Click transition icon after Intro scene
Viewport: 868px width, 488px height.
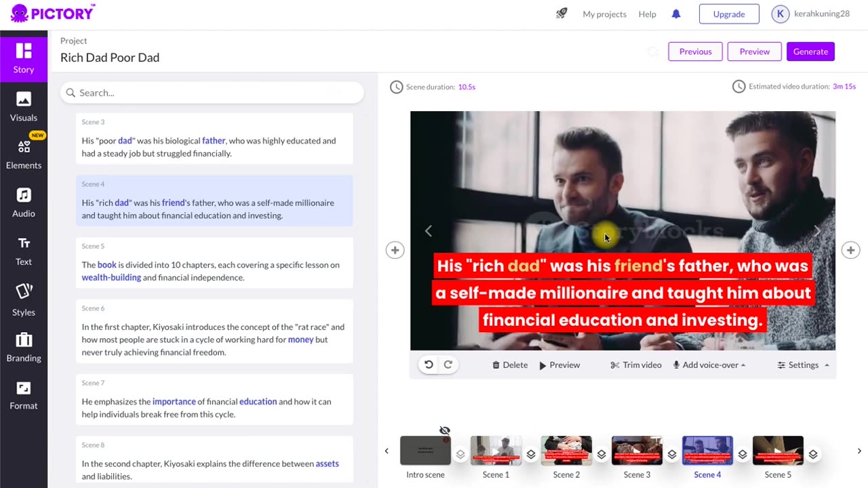(460, 454)
